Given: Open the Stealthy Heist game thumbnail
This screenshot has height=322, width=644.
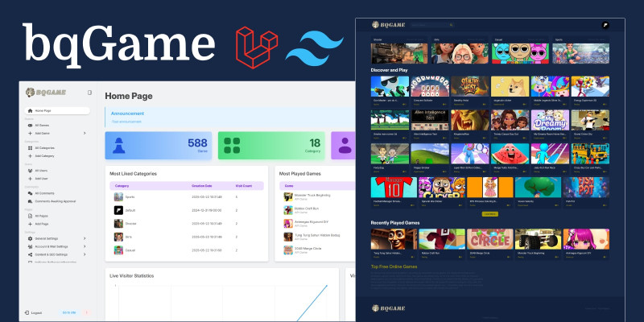Looking at the screenshot, I should point(470,86).
